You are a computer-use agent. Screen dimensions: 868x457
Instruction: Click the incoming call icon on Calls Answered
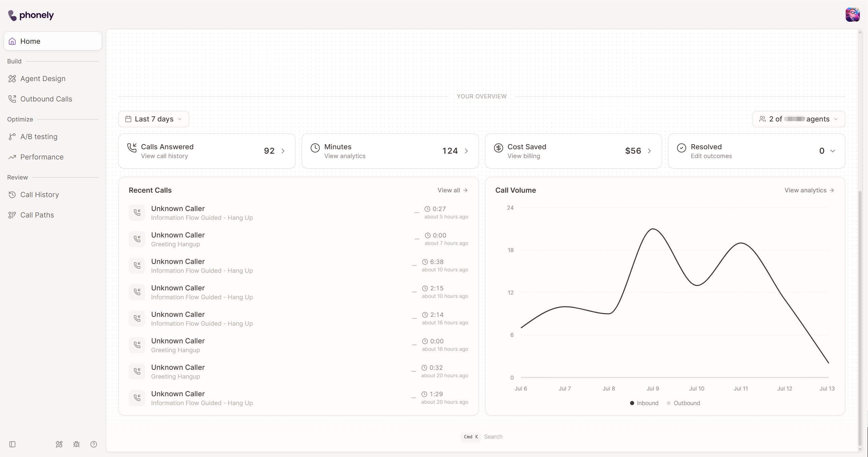[132, 148]
